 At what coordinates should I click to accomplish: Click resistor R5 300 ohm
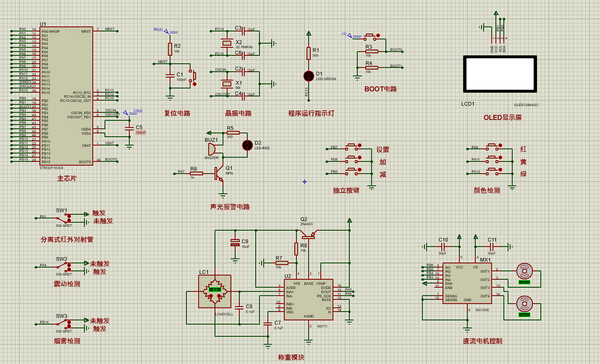233,133
